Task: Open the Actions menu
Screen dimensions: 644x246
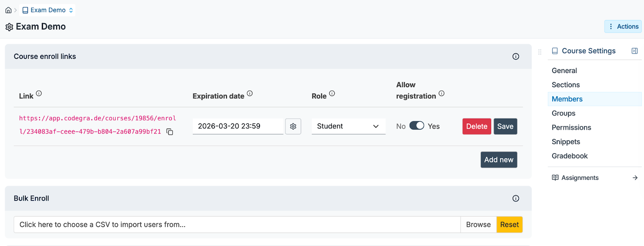Action: click(x=623, y=27)
